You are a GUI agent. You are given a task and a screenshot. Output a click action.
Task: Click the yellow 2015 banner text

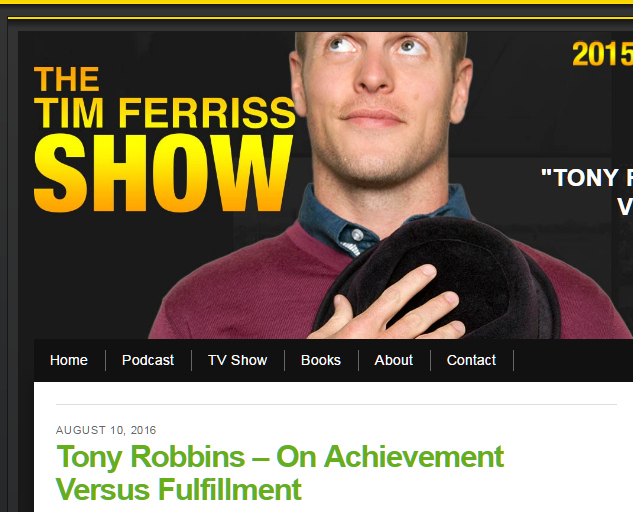(x=602, y=54)
